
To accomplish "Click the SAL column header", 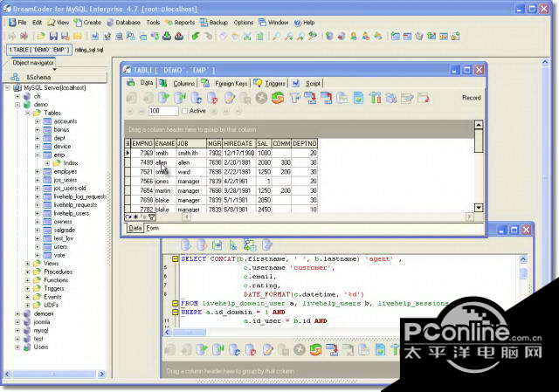I will point(263,143).
